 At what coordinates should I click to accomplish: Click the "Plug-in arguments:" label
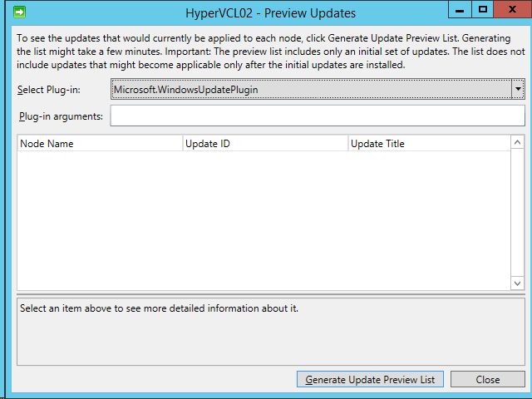tap(61, 116)
